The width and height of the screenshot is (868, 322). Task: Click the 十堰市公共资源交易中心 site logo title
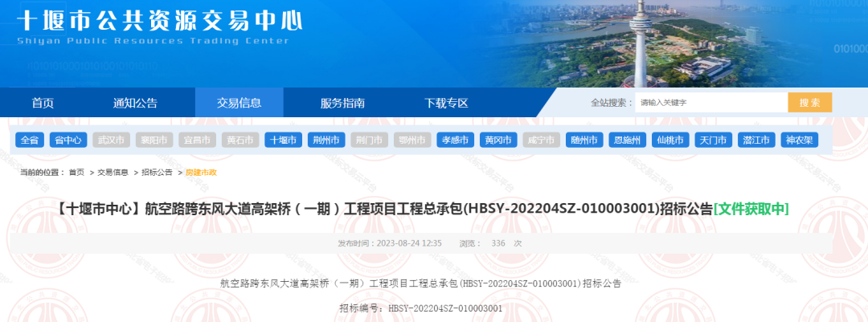[x=161, y=21]
